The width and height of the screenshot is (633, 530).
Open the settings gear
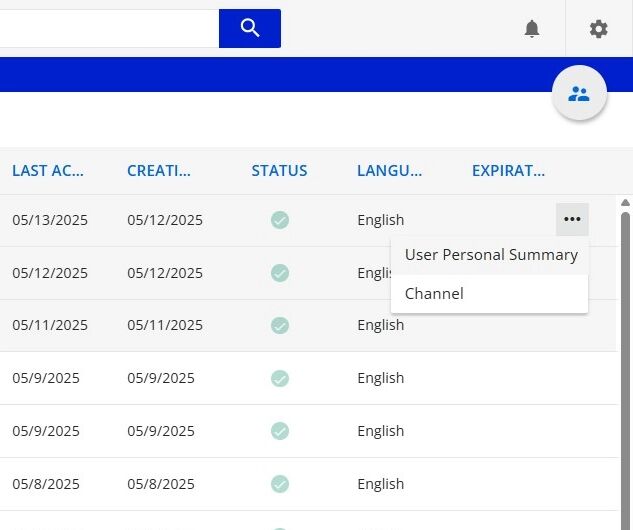tap(598, 29)
